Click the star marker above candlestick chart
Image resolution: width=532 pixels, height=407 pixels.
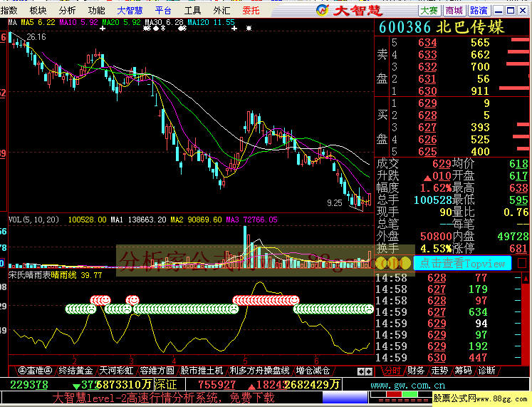(x=249, y=29)
